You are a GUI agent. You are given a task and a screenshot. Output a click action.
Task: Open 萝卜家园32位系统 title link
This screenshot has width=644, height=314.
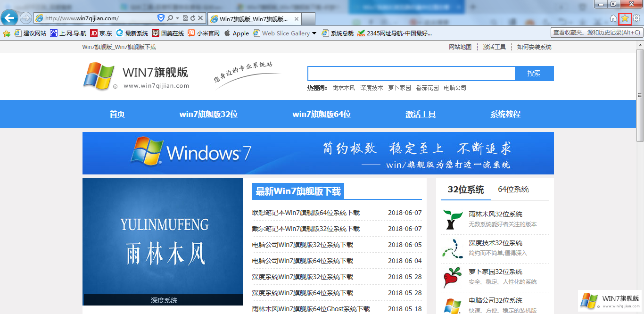click(495, 272)
